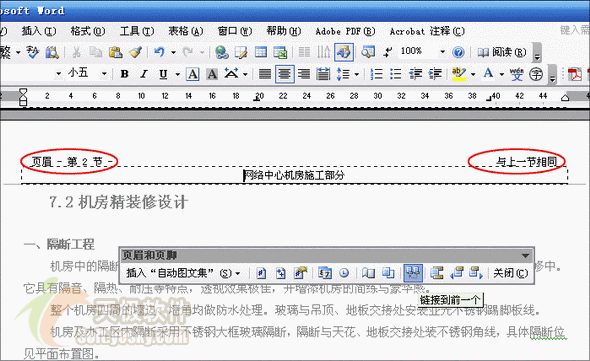Click Format Page Number icon
This screenshot has height=361, width=590.
coord(300,273)
